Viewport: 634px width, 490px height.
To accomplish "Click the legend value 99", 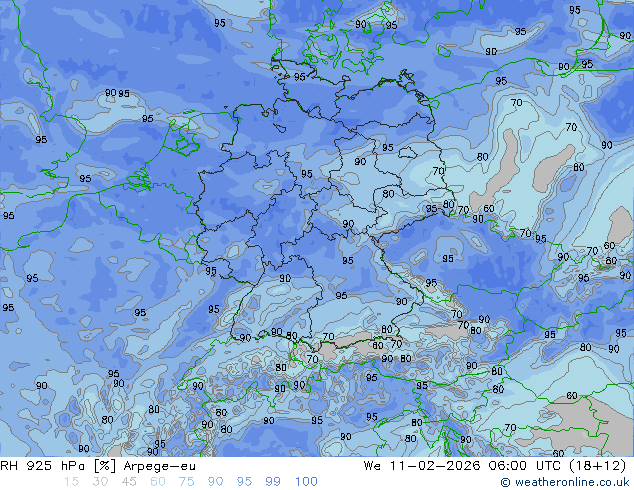I will (273, 482).
